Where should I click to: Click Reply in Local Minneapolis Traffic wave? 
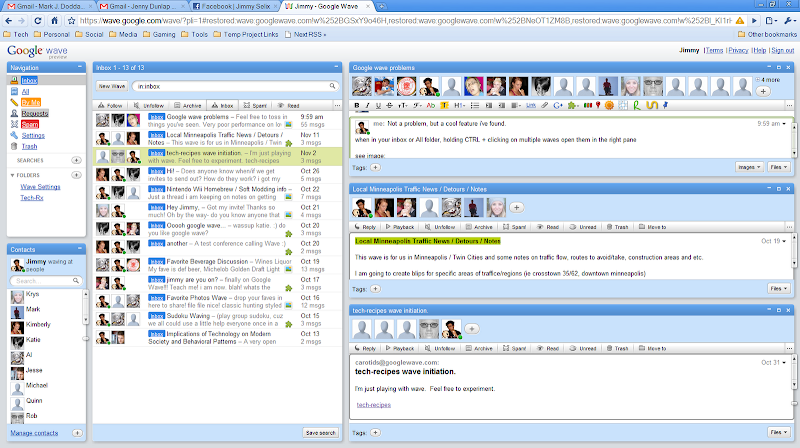coord(365,227)
